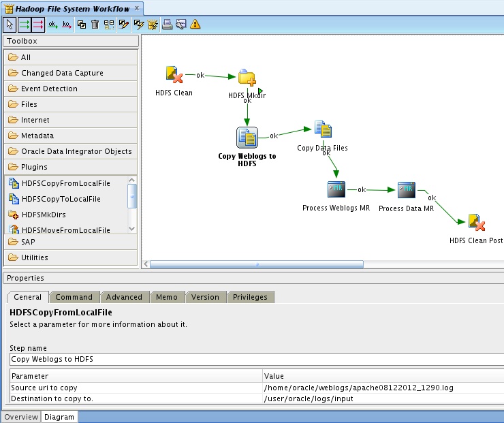Viewport: 504px width, 423px height.
Task: Expand the SAP toolbox category
Action: [71, 242]
